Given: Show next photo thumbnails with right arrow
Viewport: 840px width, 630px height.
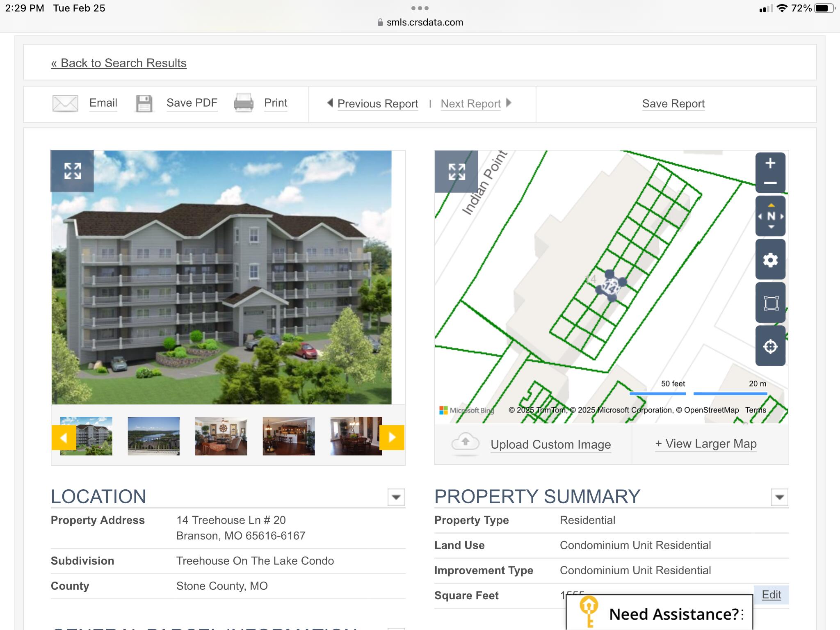Looking at the screenshot, I should pos(392,437).
